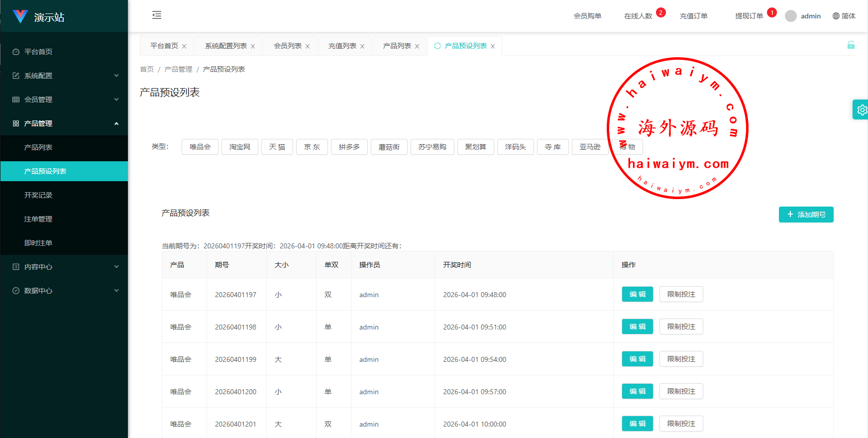Open 提现订单 in the top bar

coord(749,16)
